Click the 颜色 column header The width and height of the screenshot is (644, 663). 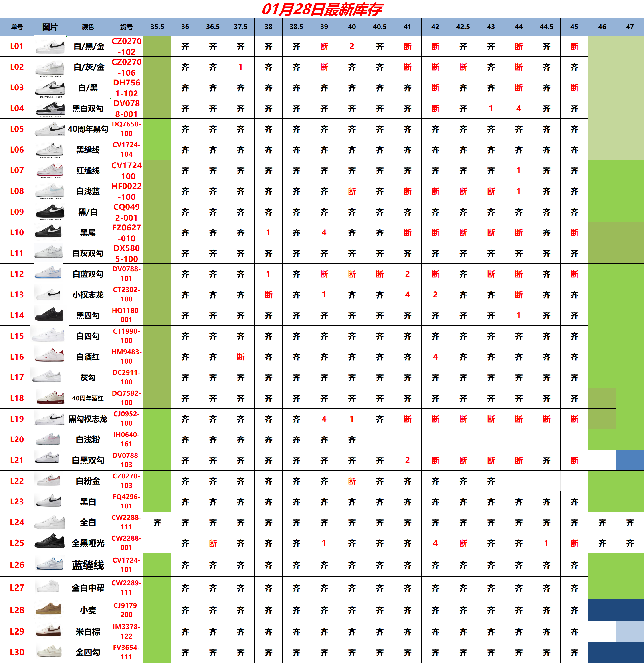[88, 27]
